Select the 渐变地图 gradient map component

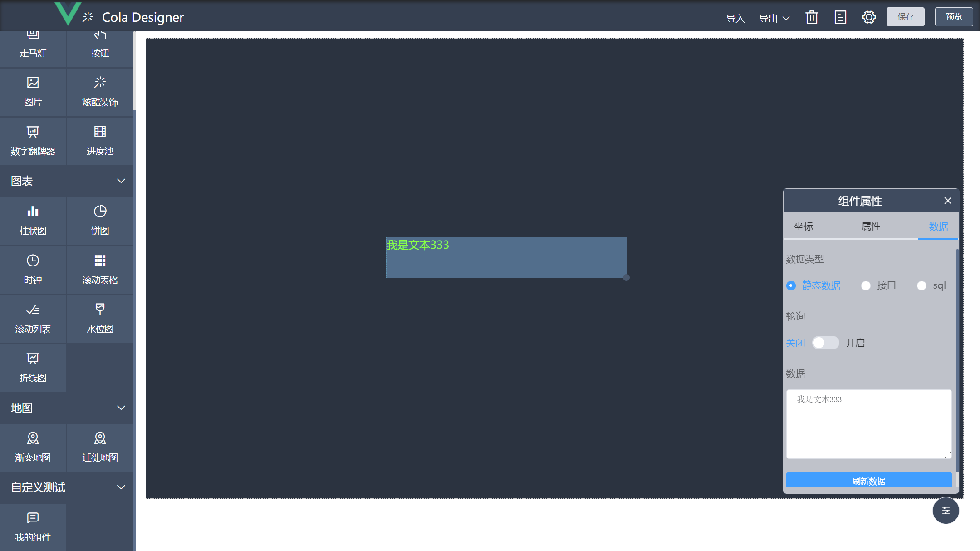point(33,447)
